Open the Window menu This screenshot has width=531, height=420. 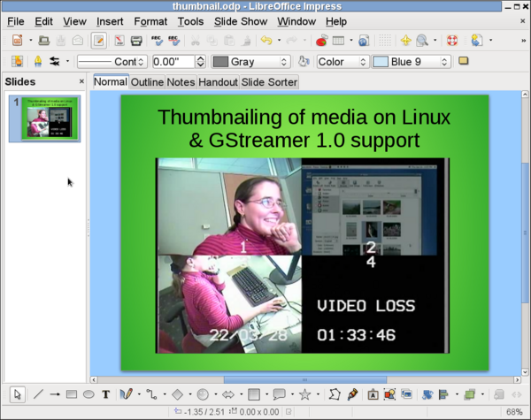296,21
